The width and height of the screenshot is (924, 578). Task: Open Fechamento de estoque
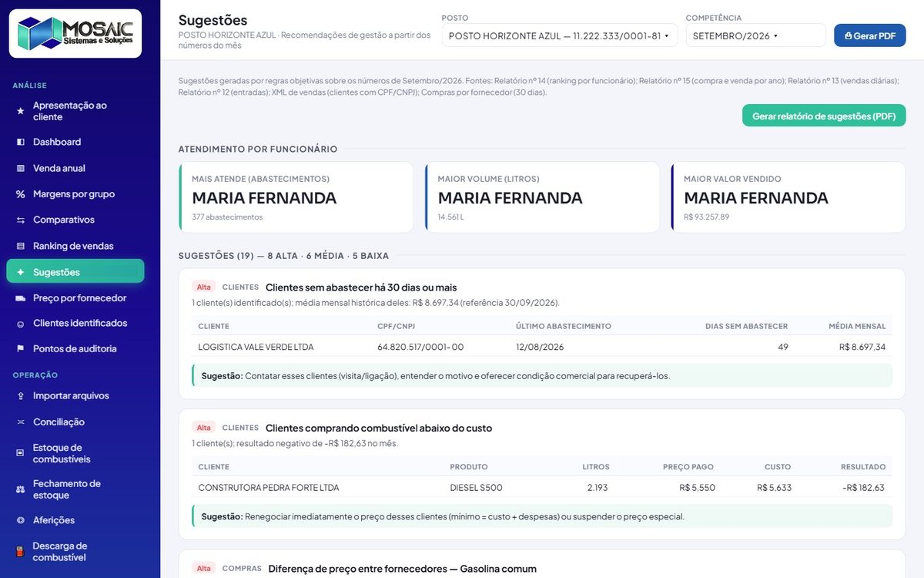[x=75, y=489]
